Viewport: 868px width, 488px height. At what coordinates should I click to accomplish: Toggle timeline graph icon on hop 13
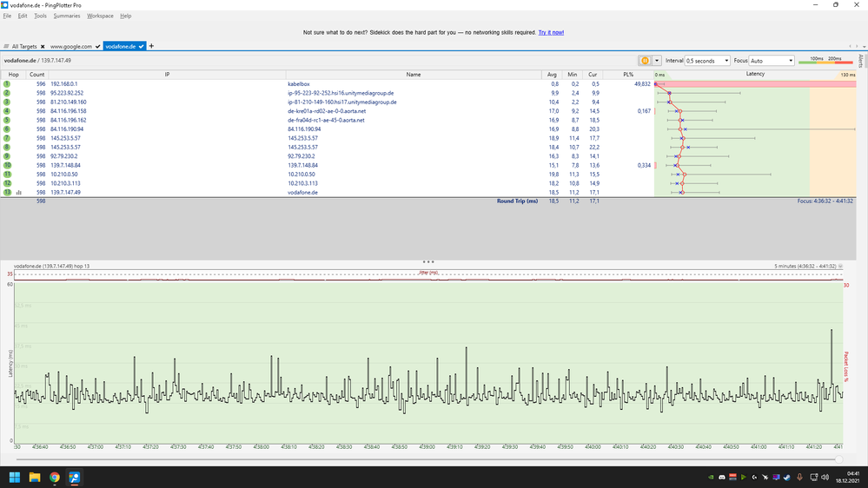pyautogui.click(x=19, y=193)
